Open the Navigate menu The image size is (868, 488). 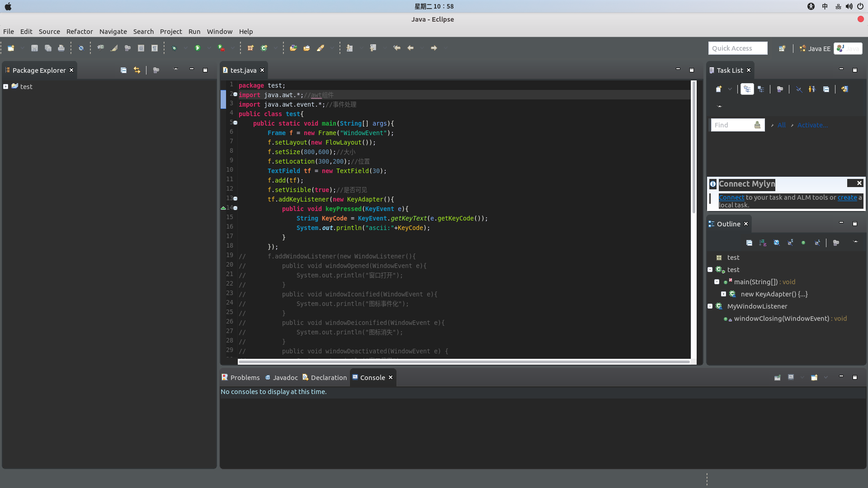(x=113, y=31)
